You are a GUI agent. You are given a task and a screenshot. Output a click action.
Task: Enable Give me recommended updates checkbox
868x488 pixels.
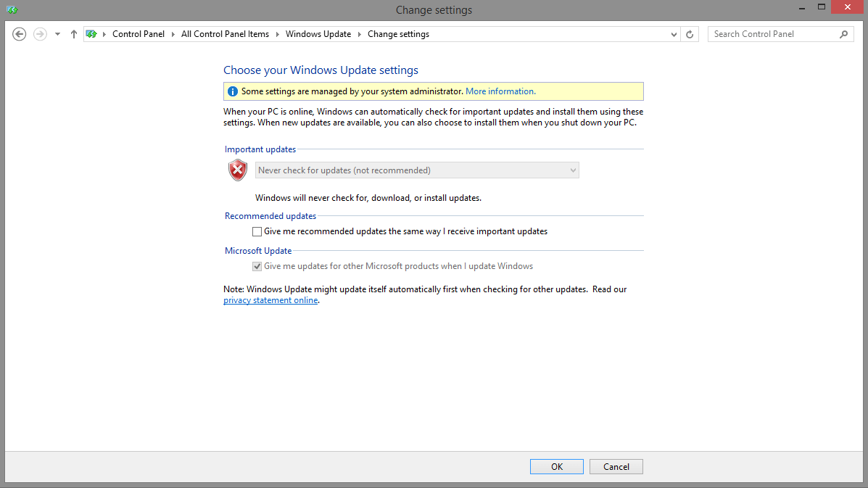click(257, 232)
